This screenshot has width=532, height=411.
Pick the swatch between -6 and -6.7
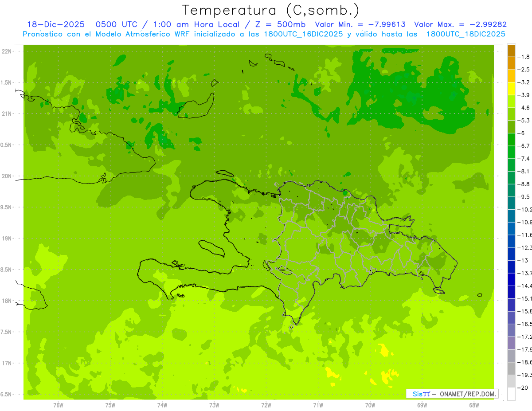(511, 140)
